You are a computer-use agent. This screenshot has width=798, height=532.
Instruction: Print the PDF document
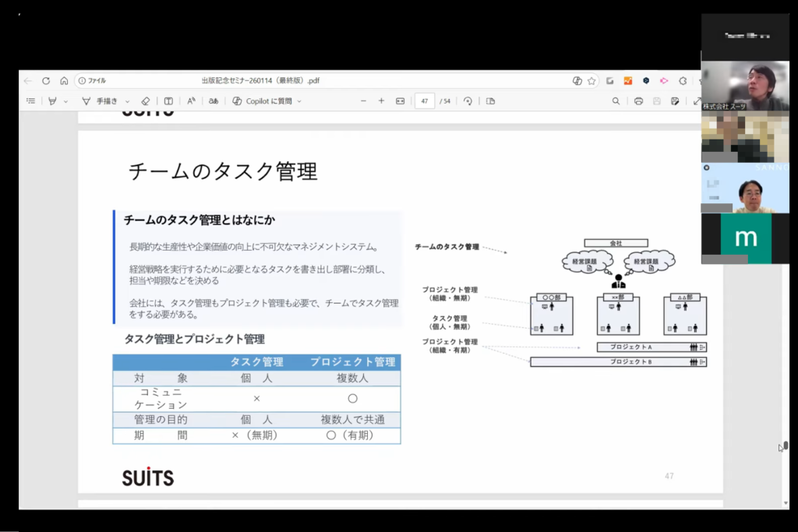click(x=638, y=100)
